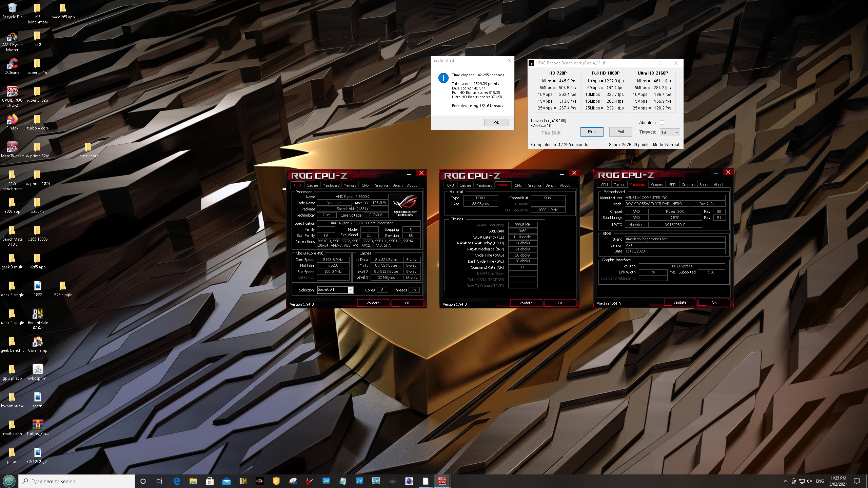Open Mail app from the taskbar
The height and width of the screenshot is (488, 868).
point(226,481)
